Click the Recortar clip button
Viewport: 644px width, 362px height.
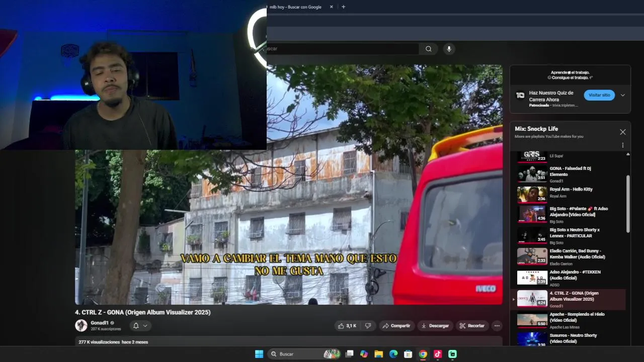(471, 326)
